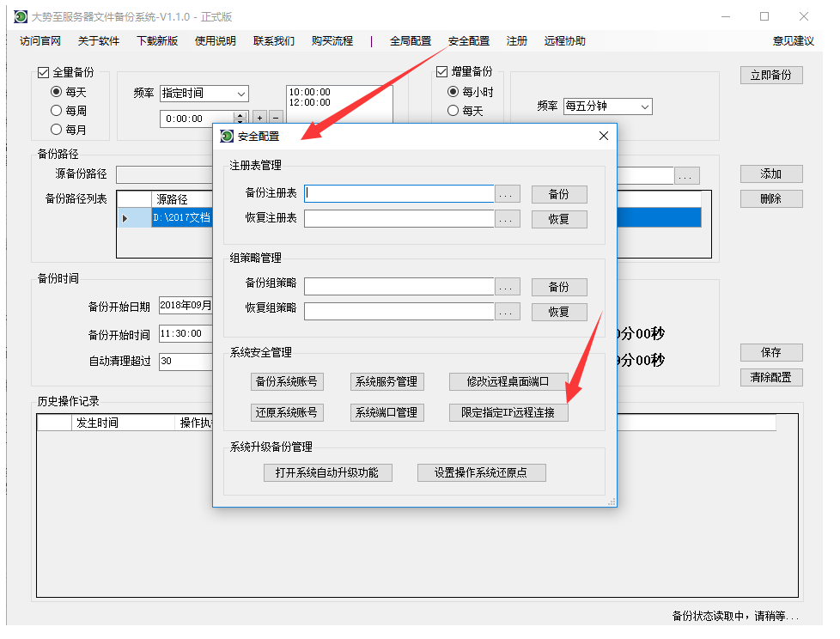This screenshot has height=639, width=840.
Task: Click browse button next to 恢复组策略 field
Action: [508, 312]
